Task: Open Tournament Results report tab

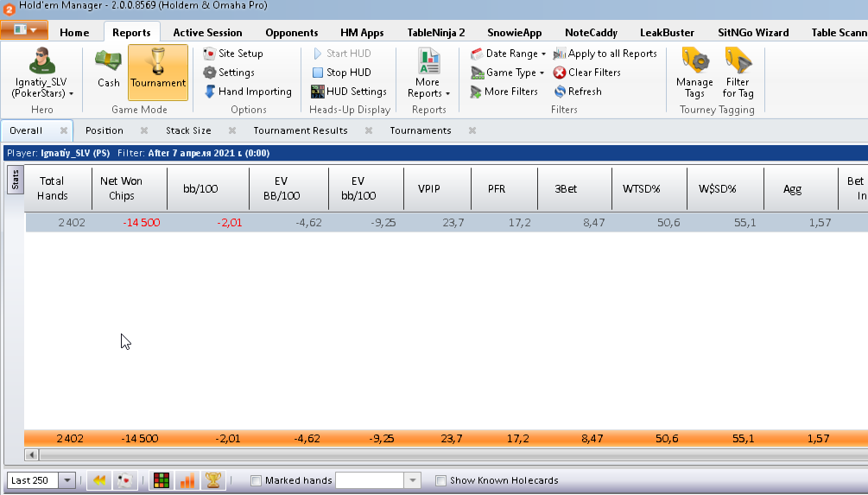Action: [x=301, y=130]
